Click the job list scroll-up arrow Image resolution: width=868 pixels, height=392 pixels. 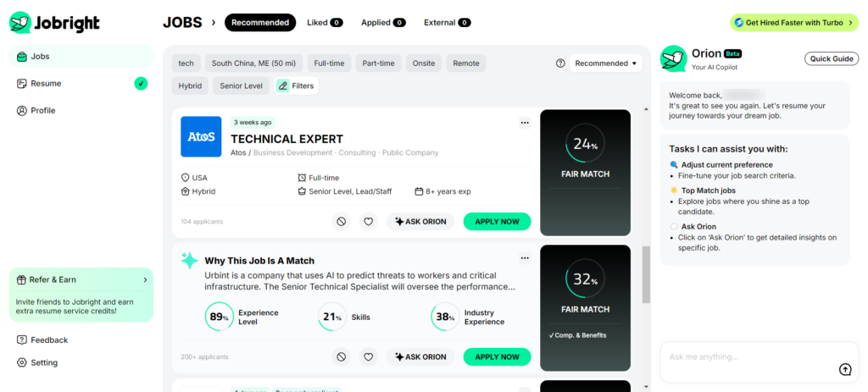click(x=646, y=109)
